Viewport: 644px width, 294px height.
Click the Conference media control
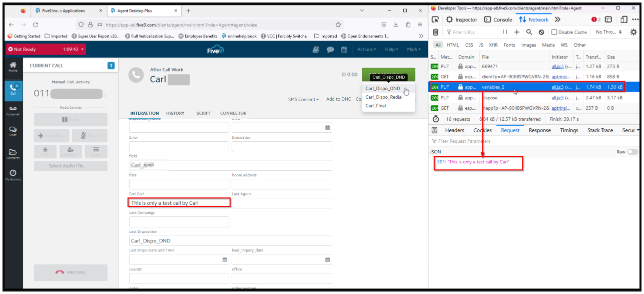coord(71,151)
